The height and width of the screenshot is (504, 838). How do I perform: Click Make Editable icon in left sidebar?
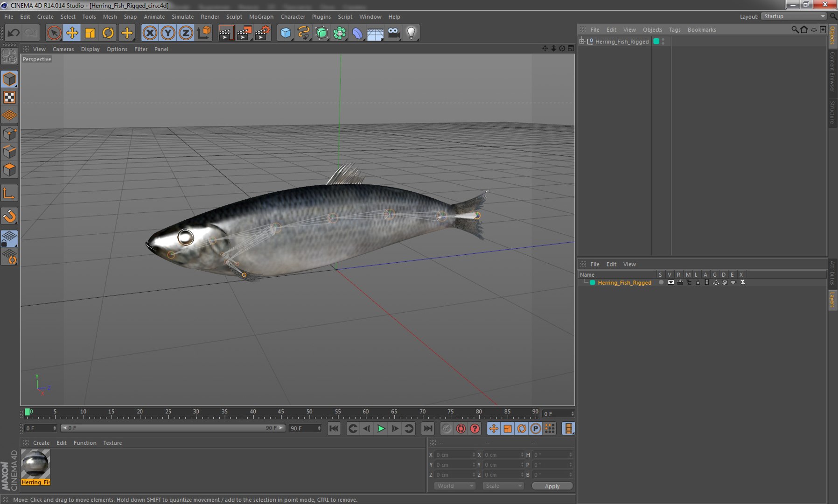coord(9,56)
